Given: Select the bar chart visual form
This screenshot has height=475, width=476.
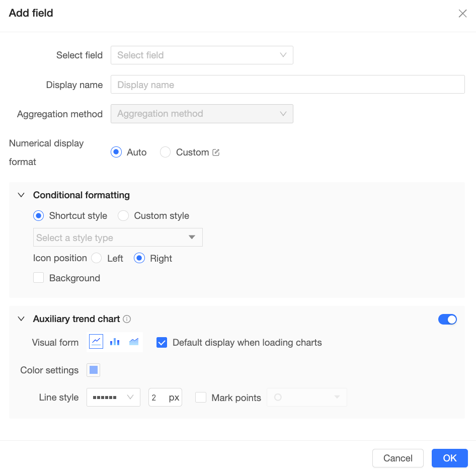Looking at the screenshot, I should click(x=115, y=342).
